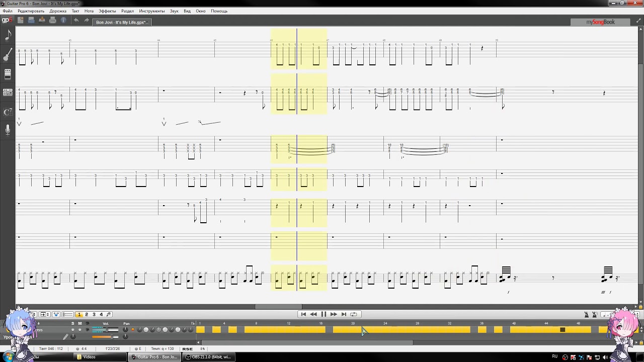Viewport: 644px width, 362px height.
Task: Open the Помощь menu
Action: (x=219, y=11)
